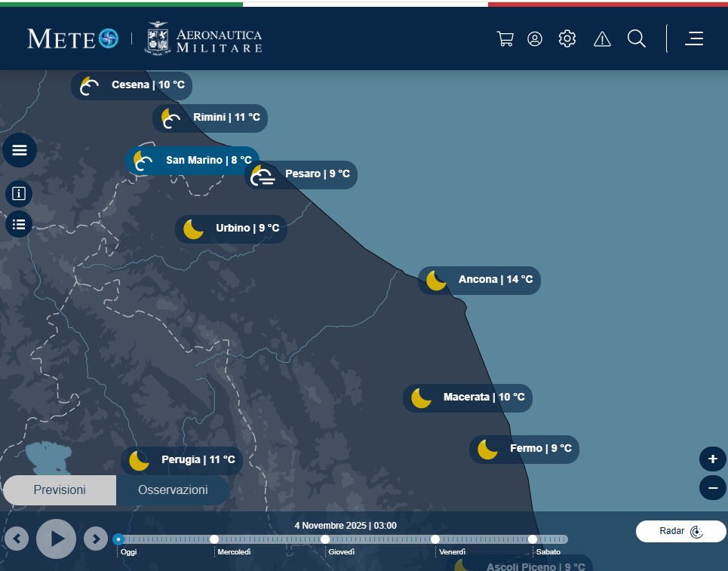This screenshot has width=728, height=571.
Task: Expand the left map layers menu
Action: [x=20, y=150]
